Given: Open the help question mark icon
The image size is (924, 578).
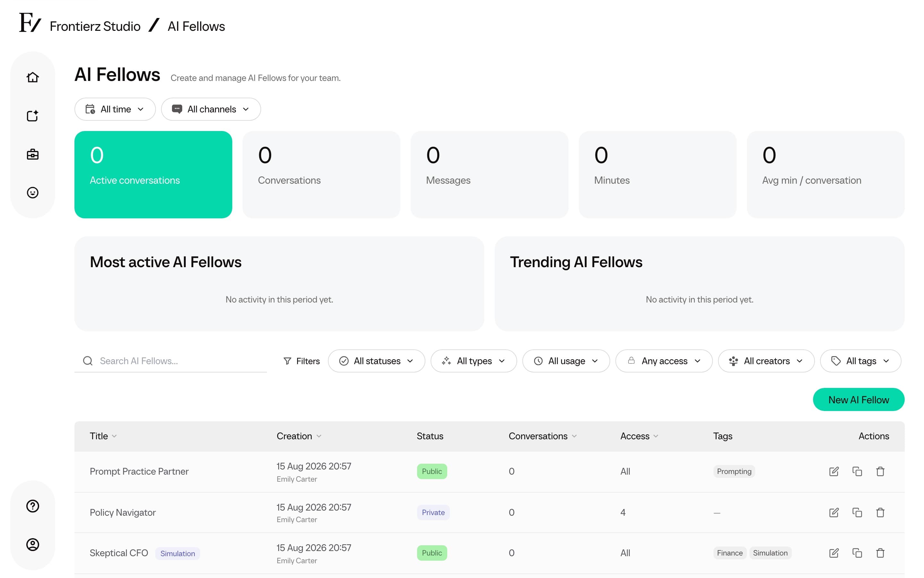Looking at the screenshot, I should pos(32,506).
